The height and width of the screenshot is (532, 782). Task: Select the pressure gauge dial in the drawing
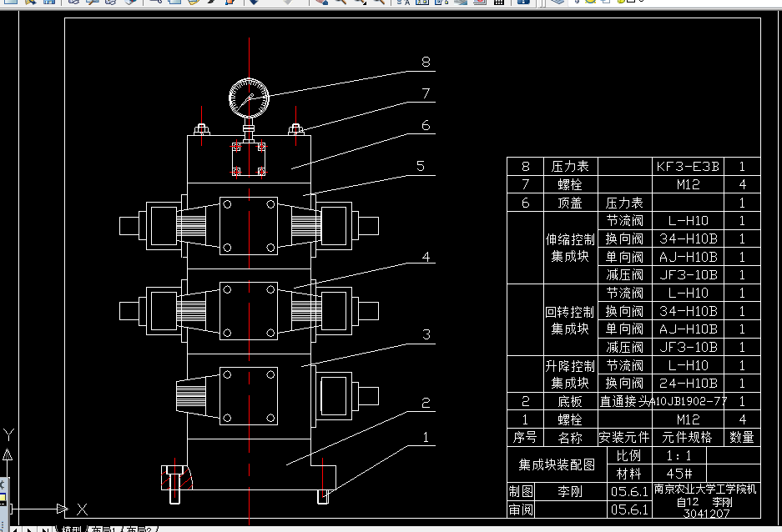tap(249, 98)
